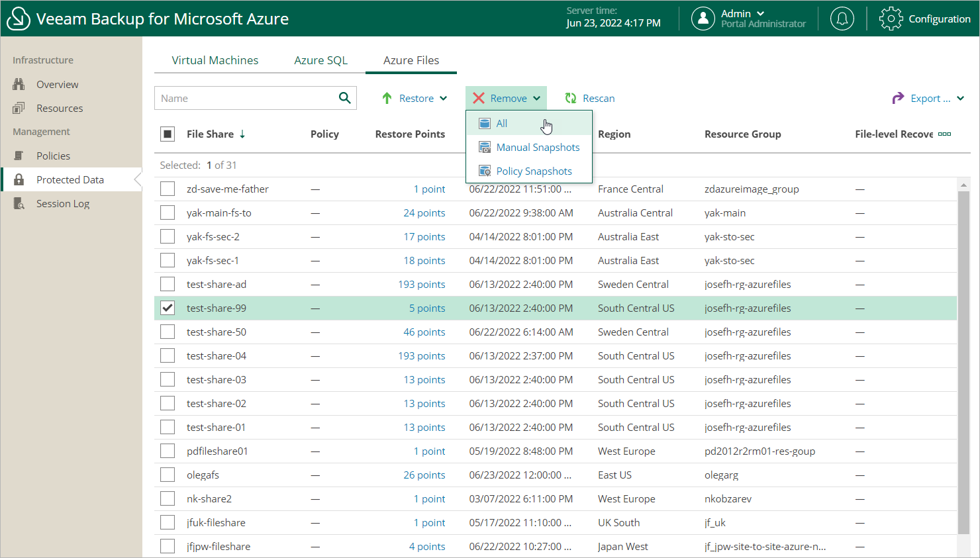Click the All option's icon in menu

point(485,123)
